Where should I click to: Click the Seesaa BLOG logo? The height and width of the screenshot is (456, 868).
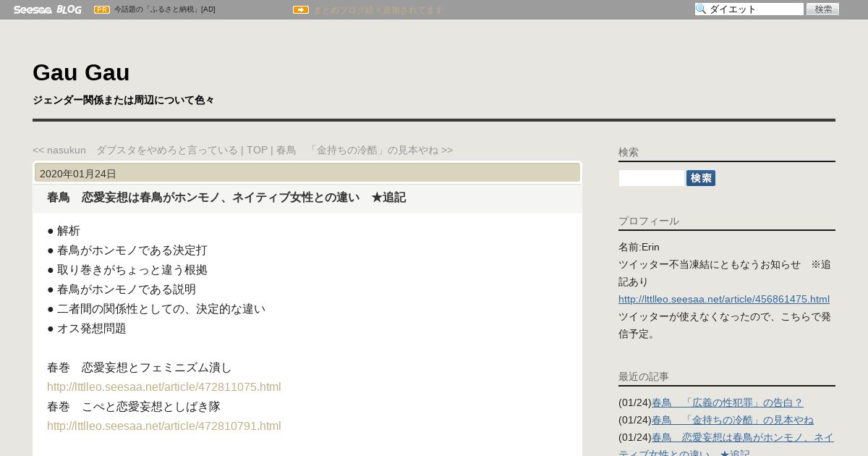coord(47,9)
